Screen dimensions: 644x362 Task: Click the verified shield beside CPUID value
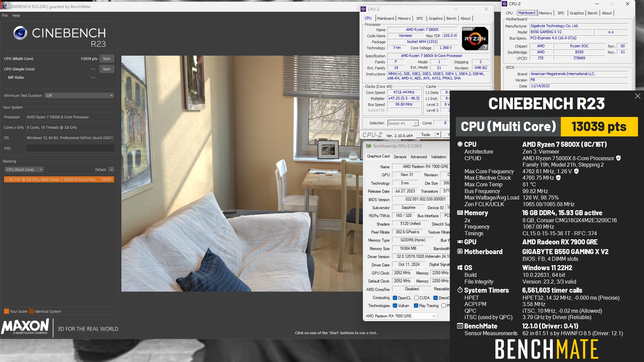(x=618, y=158)
